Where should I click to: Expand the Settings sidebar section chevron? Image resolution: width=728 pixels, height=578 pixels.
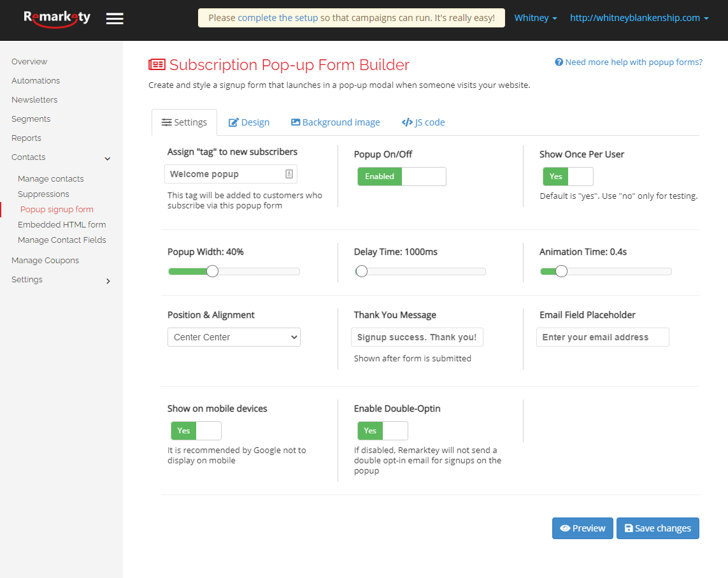(108, 280)
